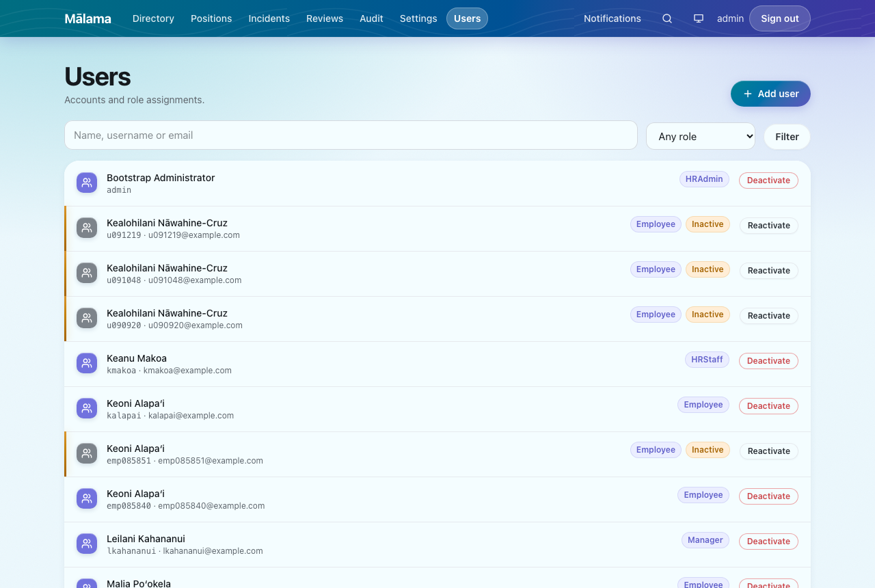Select the Users nav tab
This screenshot has width=875, height=588.
pyautogui.click(x=468, y=18)
